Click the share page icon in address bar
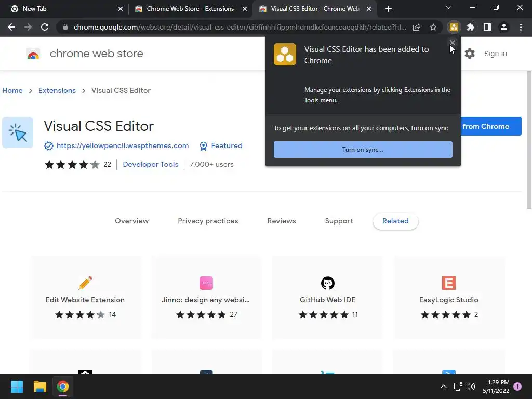Viewport: 532px width, 399px height. [x=417, y=27]
